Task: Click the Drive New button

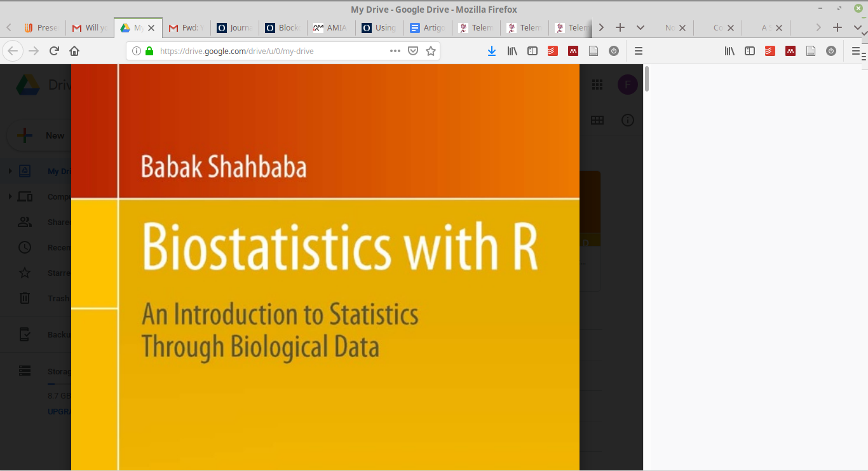Action: pyautogui.click(x=39, y=135)
